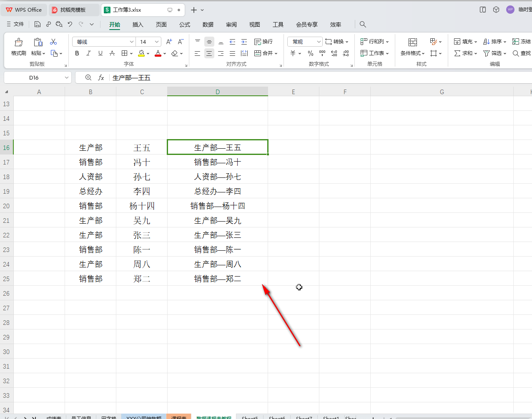The height and width of the screenshot is (419, 532).
Task: Click the Justify alignment icon
Action: click(x=233, y=53)
